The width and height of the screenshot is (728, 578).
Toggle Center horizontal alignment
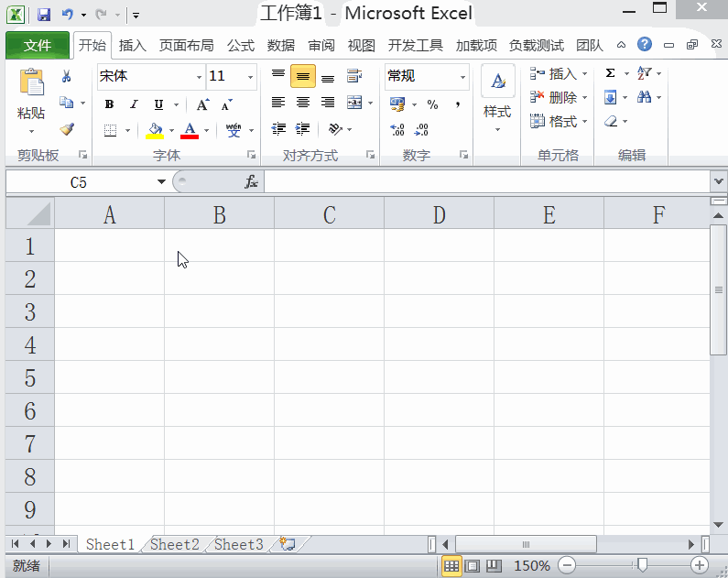pos(303,103)
